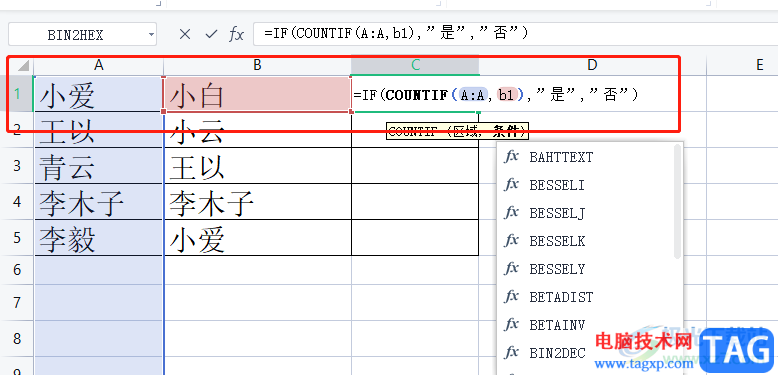Choose BAHTTEXT from function suggestions
The width and height of the screenshot is (778, 375).
pyautogui.click(x=586, y=157)
